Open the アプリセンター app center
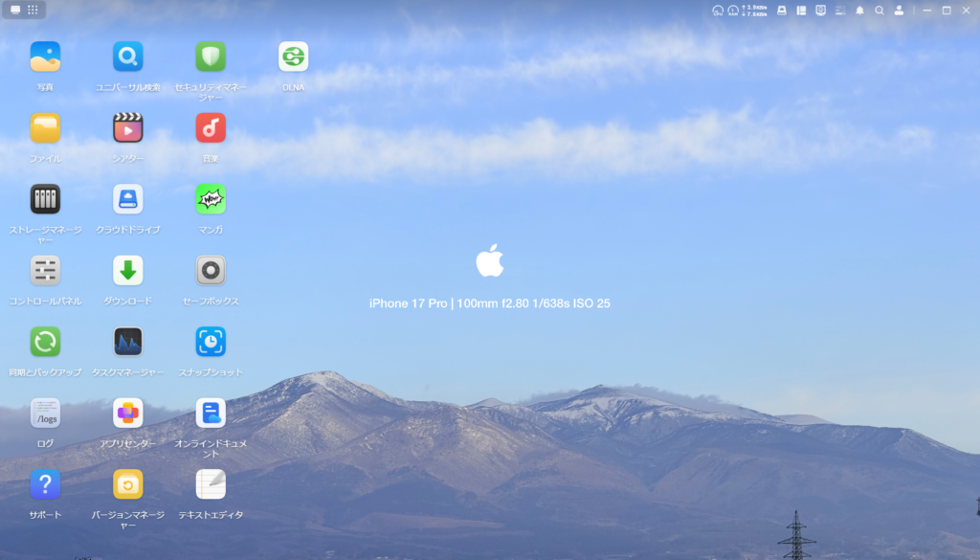The image size is (980, 560). (x=128, y=413)
